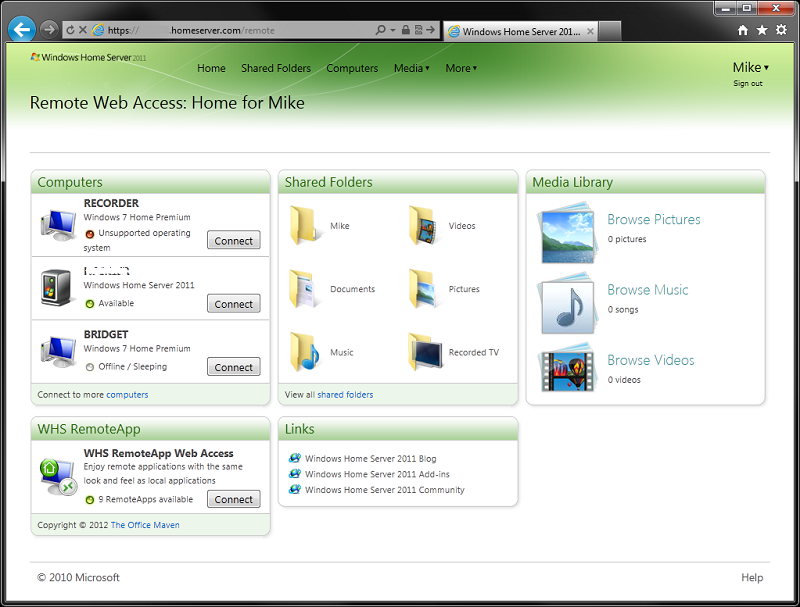Open the Browse Videos link

pyautogui.click(x=651, y=360)
